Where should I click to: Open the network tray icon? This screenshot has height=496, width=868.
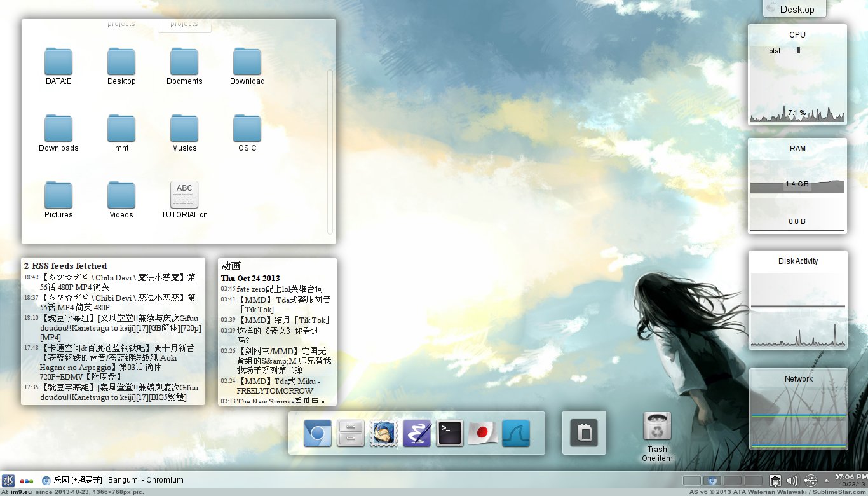775,481
